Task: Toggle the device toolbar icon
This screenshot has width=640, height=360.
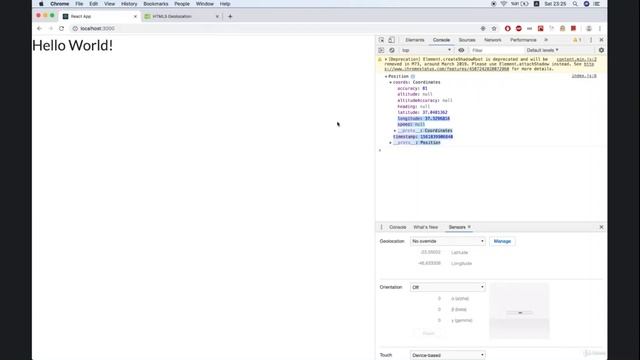Action: 391,40
